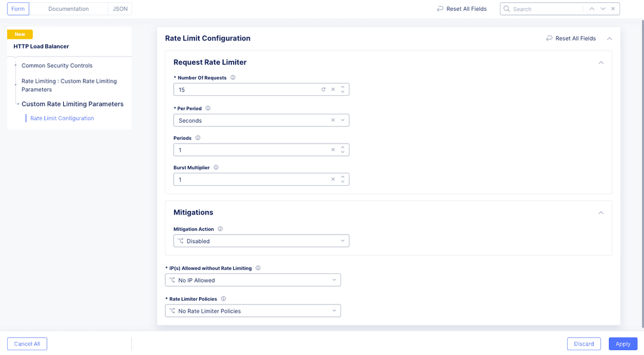644x355 pixels.
Task: Click the Apply button
Action: (x=623, y=344)
